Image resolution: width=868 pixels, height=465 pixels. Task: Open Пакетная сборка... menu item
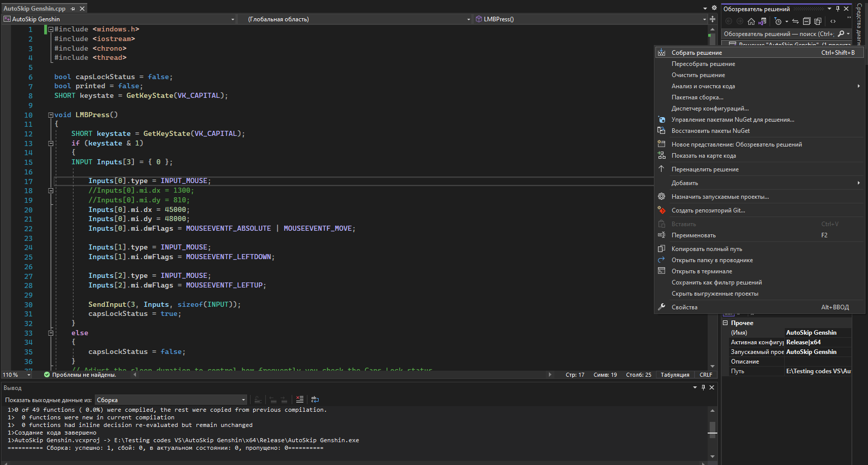tap(759, 97)
